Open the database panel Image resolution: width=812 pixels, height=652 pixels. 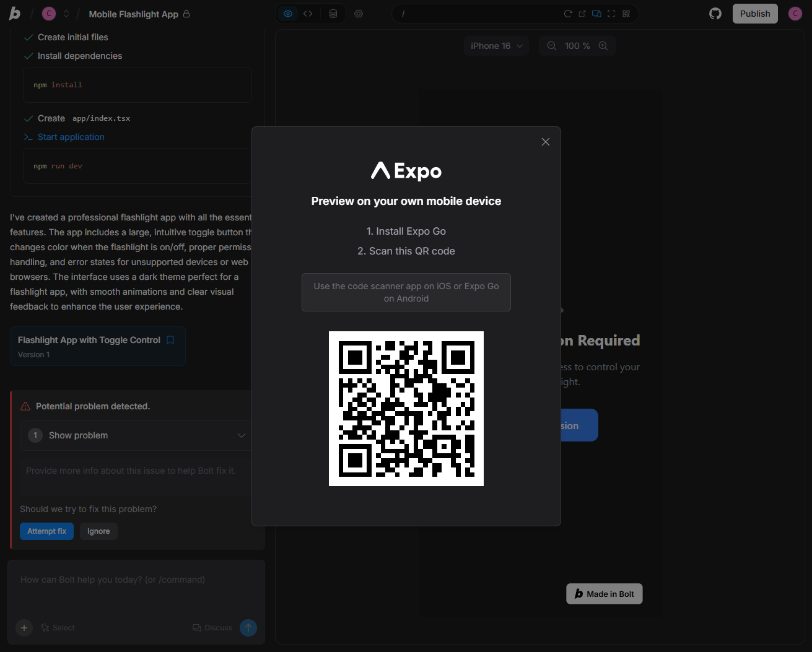click(x=332, y=13)
